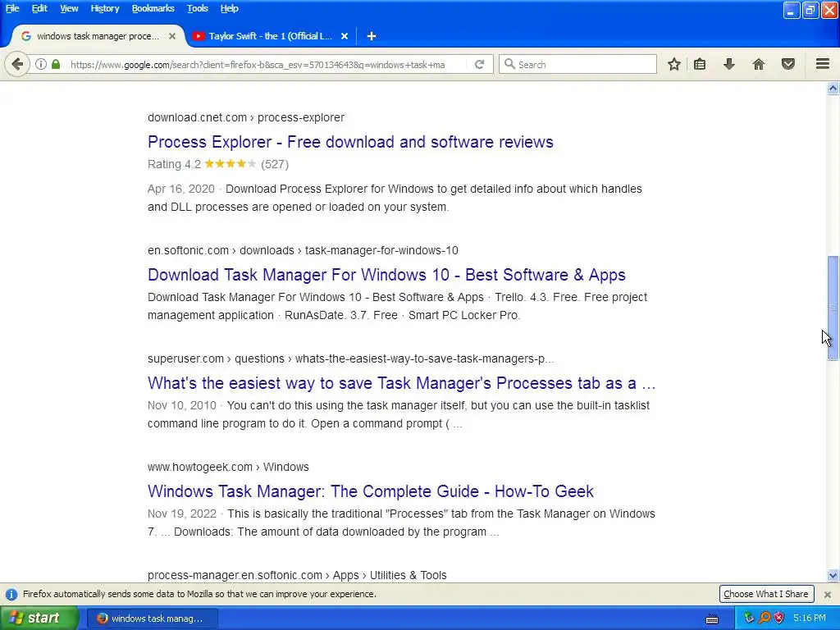Open the View menu
Image resolution: width=840 pixels, height=630 pixels.
point(69,8)
